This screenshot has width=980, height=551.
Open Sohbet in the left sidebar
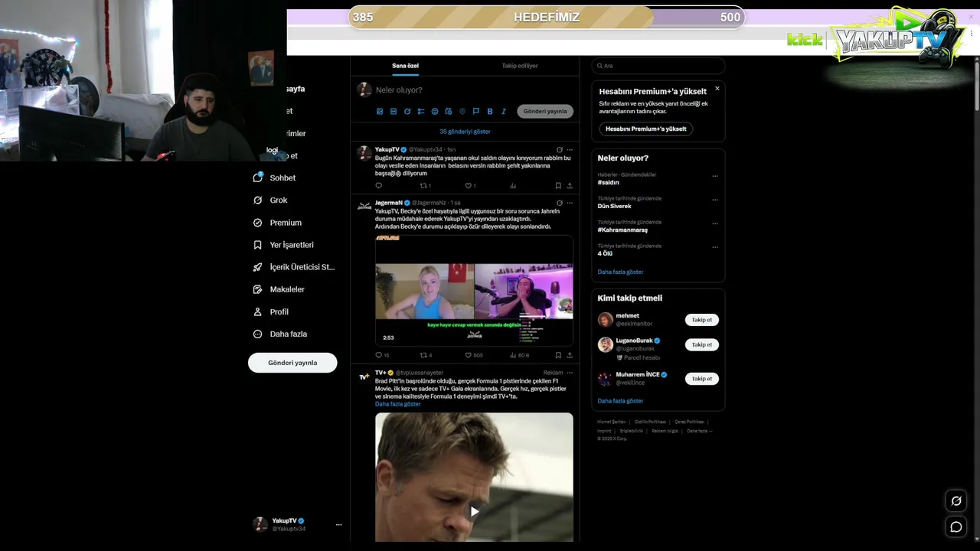[x=274, y=178]
